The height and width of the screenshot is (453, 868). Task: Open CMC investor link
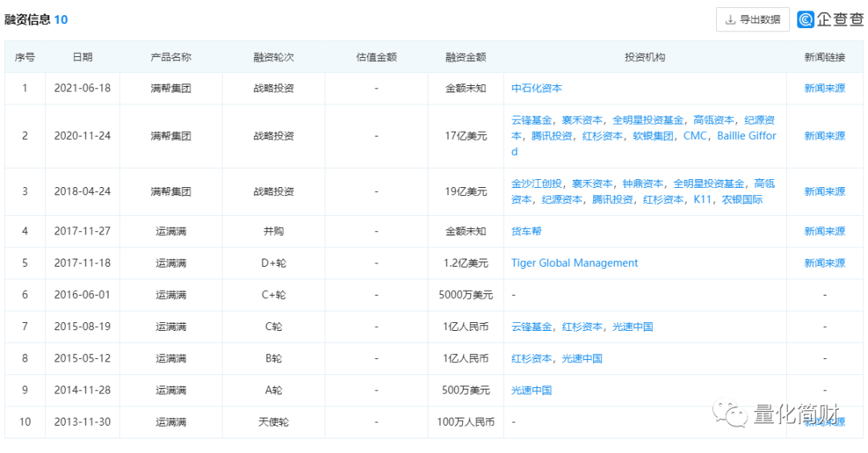[x=695, y=136]
